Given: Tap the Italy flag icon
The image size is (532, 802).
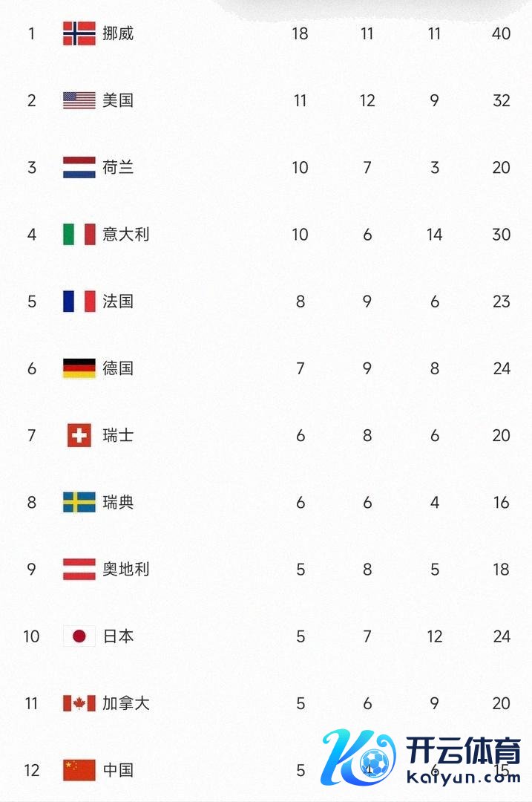Looking at the screenshot, I should tap(79, 235).
